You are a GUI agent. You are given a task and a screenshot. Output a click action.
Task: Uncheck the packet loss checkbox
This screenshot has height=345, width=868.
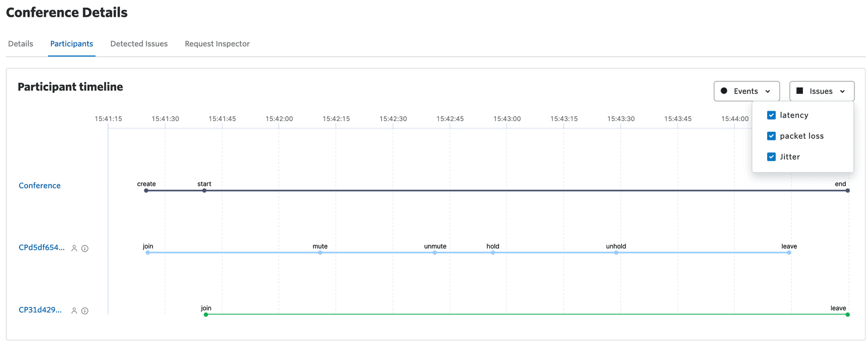point(771,136)
